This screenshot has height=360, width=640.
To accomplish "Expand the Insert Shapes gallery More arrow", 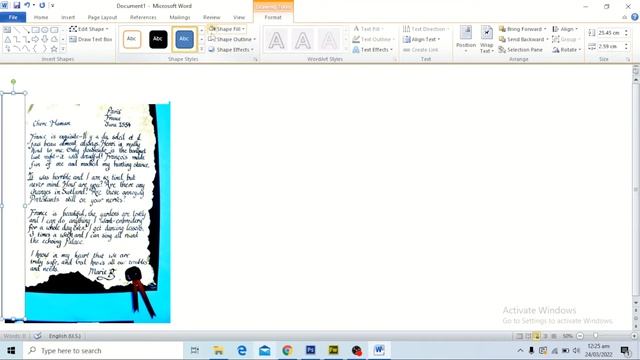I will coord(63,49).
